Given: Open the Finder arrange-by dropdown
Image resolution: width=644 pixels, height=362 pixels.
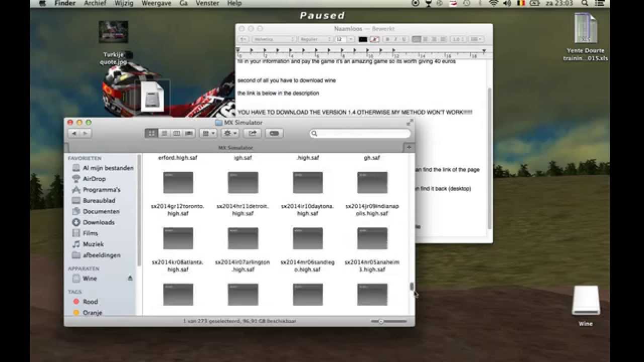Looking at the screenshot, I should [x=208, y=133].
